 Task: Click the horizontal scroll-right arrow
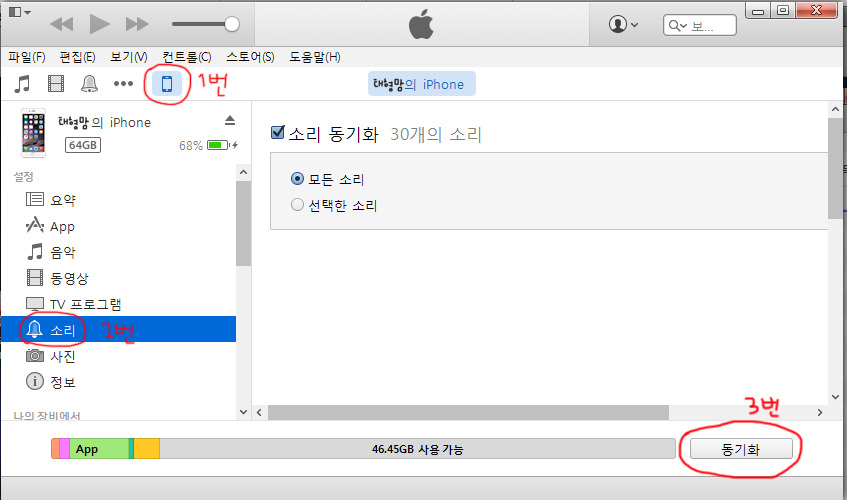[x=820, y=413]
